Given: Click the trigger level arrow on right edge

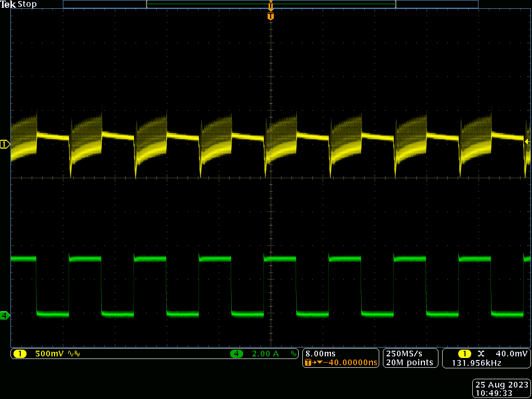Looking at the screenshot, I should coord(526,141).
